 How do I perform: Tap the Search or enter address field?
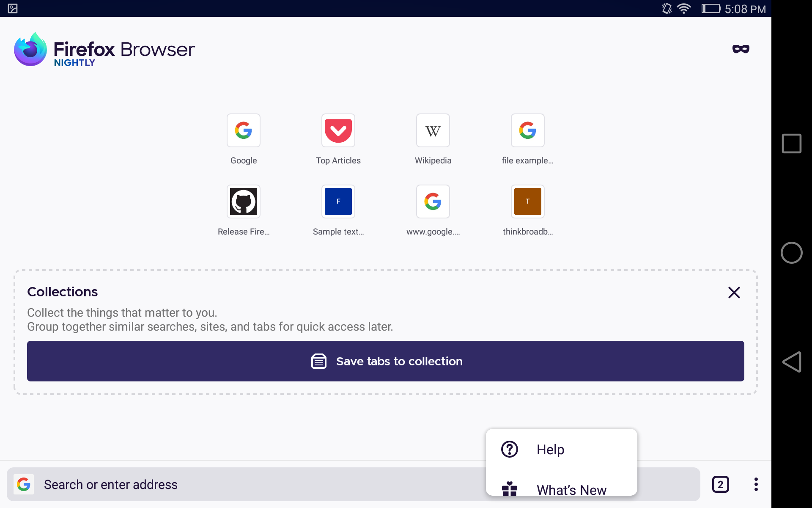[x=254, y=484]
